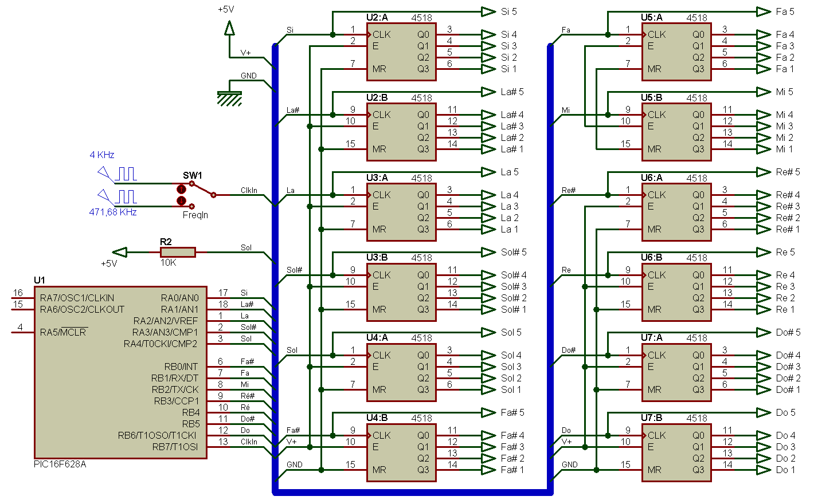
Task: Click the Si 5 output terminal arrow
Action: click(488, 11)
